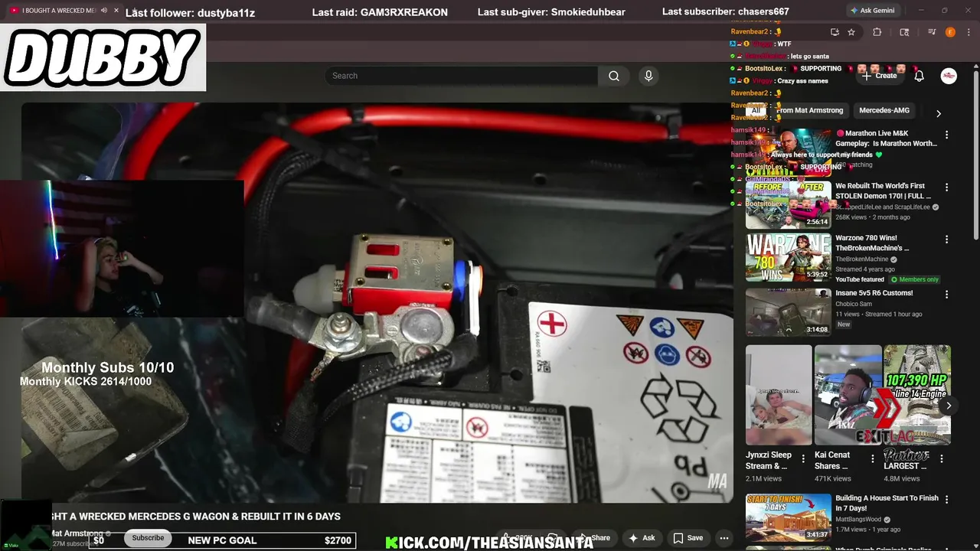Open Jynxzi Sleep Stream short
The width and height of the screenshot is (980, 551).
779,395
